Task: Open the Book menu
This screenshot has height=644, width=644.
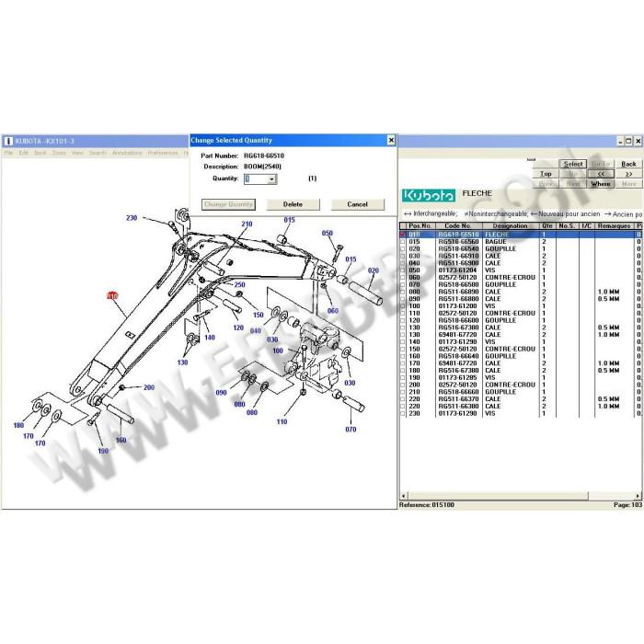Action: [40, 153]
